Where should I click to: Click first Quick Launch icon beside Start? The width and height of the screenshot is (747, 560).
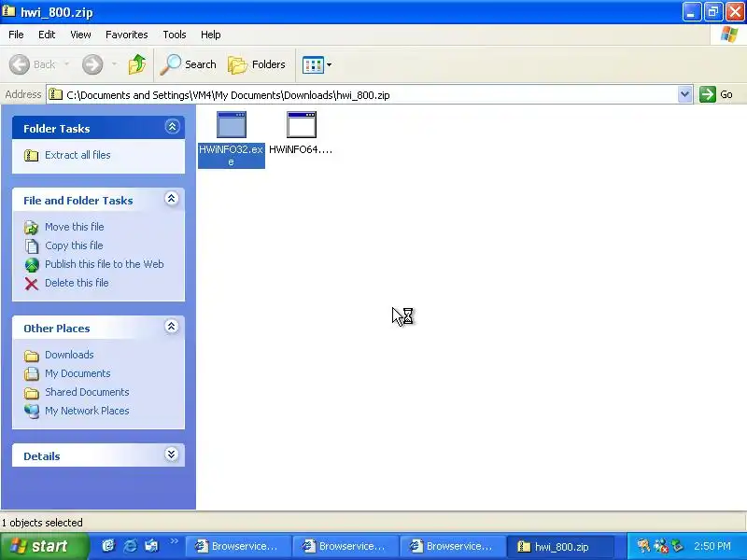pos(108,546)
